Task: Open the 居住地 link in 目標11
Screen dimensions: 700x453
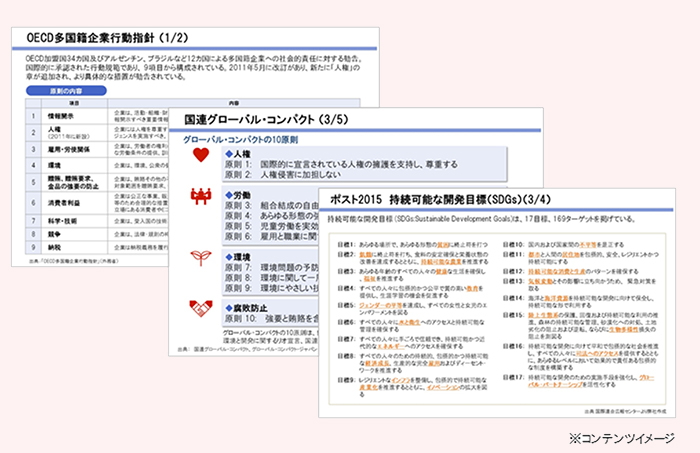Action: pyautogui.click(x=570, y=254)
